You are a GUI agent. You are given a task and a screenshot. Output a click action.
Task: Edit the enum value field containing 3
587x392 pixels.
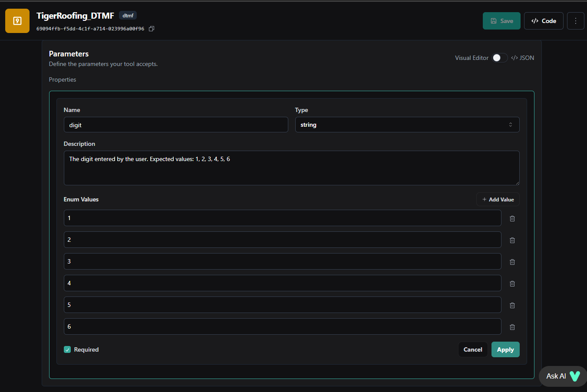click(283, 261)
